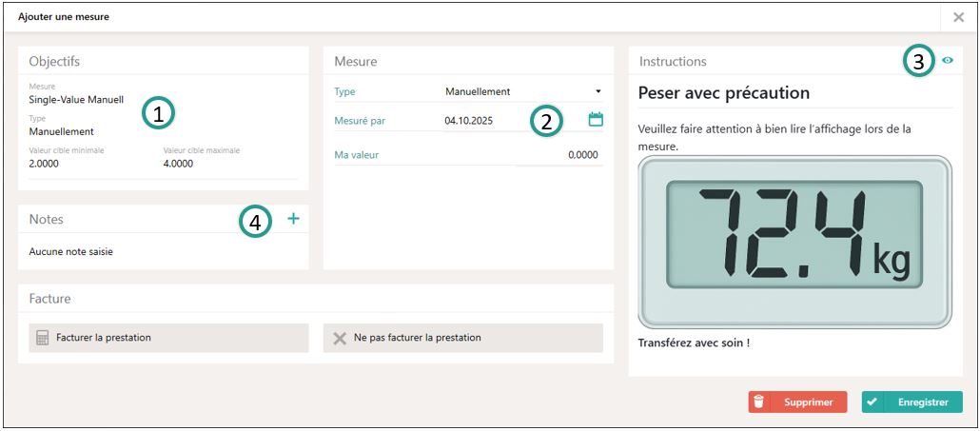Click 'Transférez avec soin !' text
The image size is (980, 431).
(694, 343)
